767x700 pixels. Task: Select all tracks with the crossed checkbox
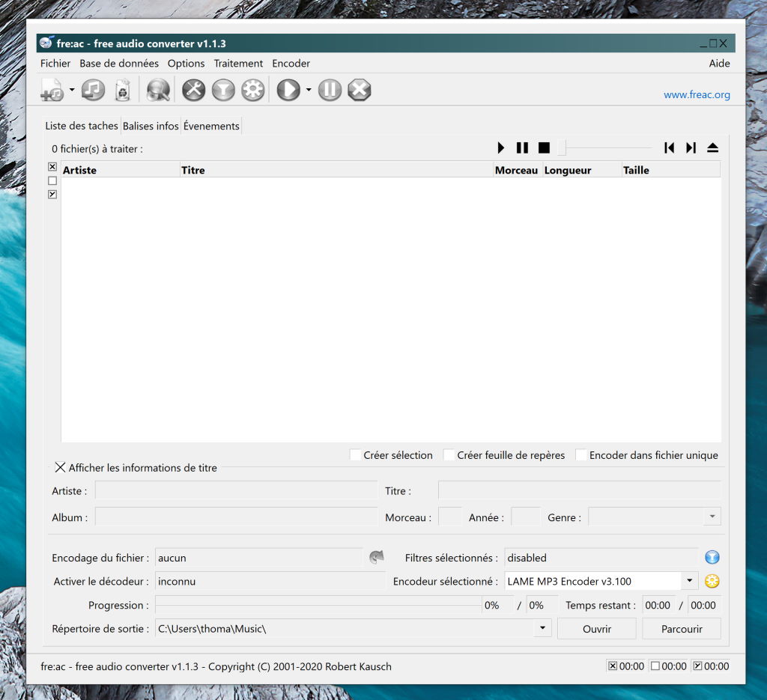coord(52,167)
